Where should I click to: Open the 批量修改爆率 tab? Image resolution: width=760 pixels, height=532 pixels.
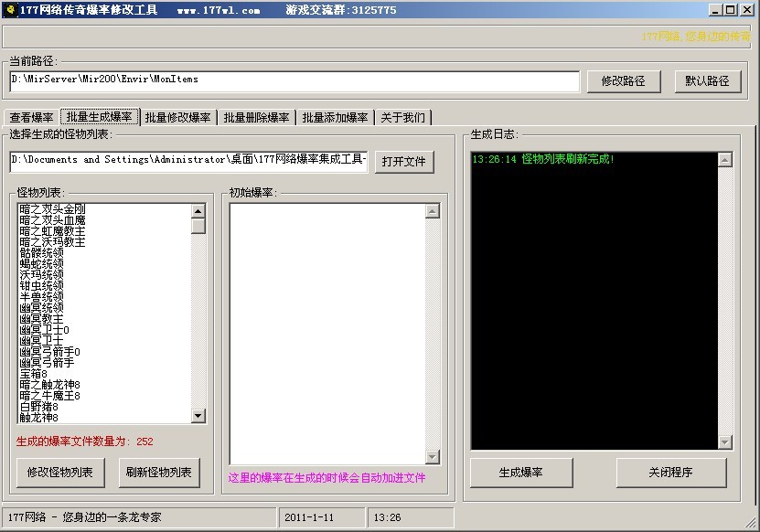pyautogui.click(x=177, y=118)
